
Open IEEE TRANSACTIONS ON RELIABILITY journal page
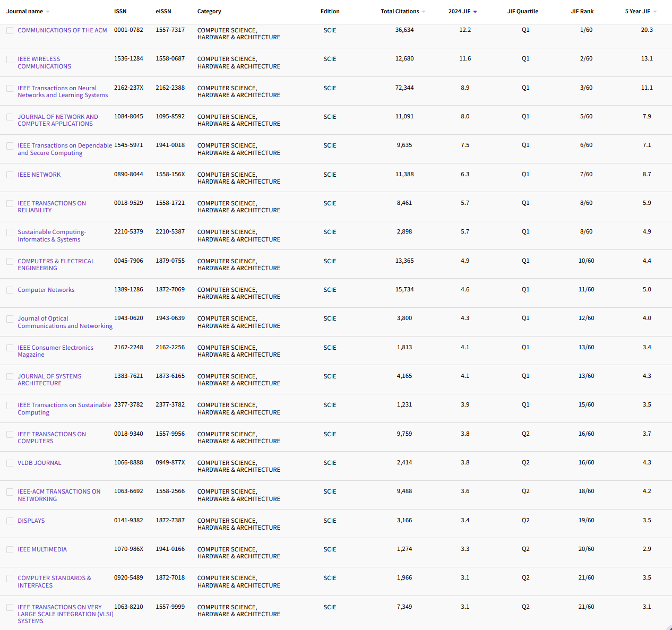[51, 206]
